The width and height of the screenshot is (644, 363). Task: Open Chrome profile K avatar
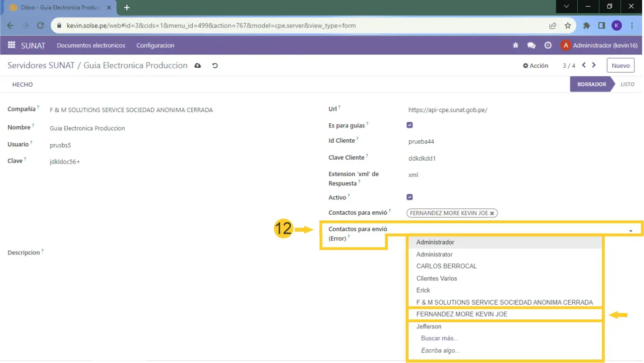[617, 26]
